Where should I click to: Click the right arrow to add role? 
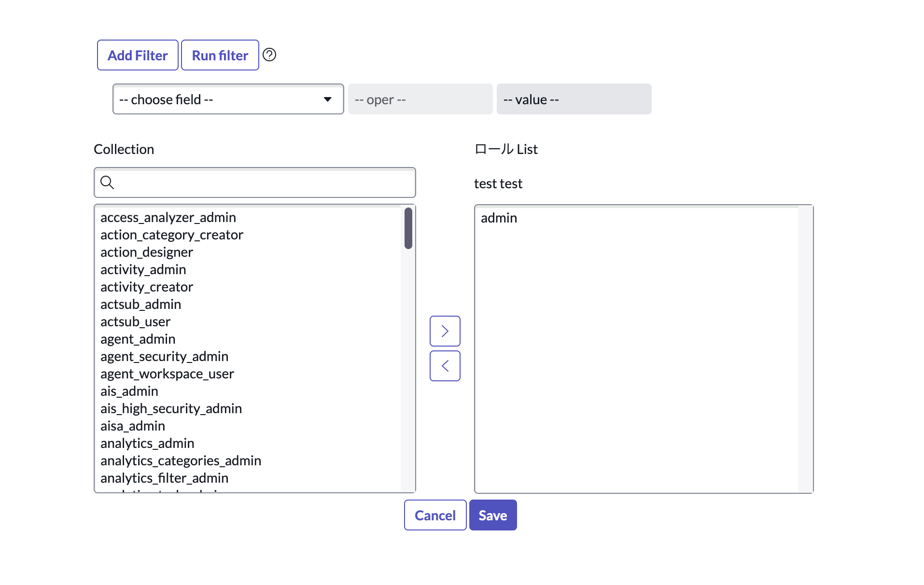click(445, 331)
